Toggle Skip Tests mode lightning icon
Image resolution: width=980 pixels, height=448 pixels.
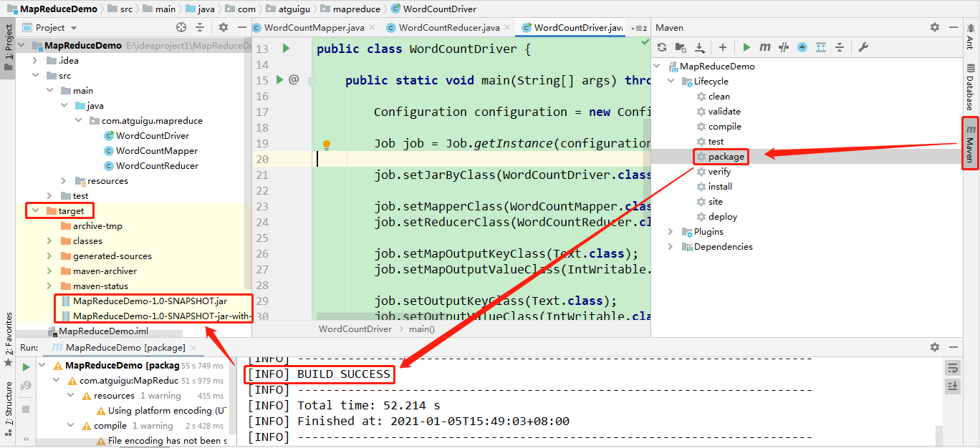point(802,47)
